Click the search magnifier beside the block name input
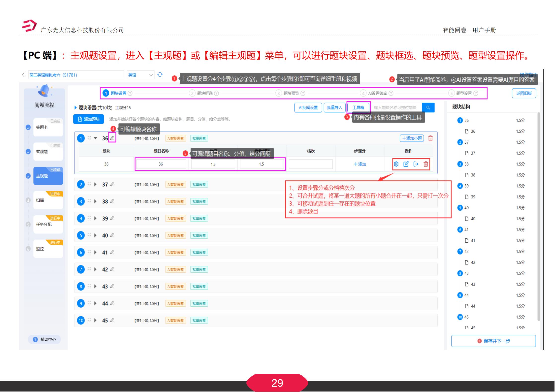555x392 pixels. point(428,107)
